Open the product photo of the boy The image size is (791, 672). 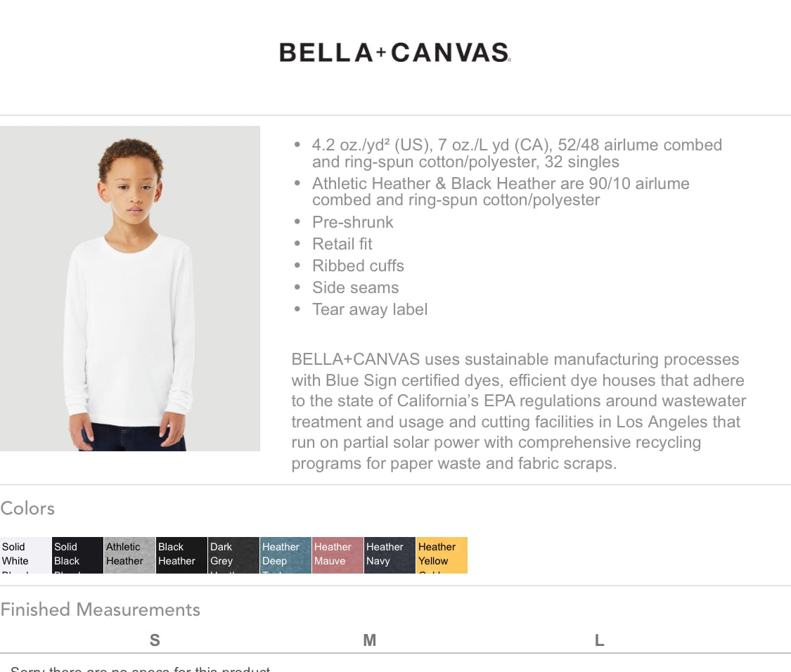(130, 289)
